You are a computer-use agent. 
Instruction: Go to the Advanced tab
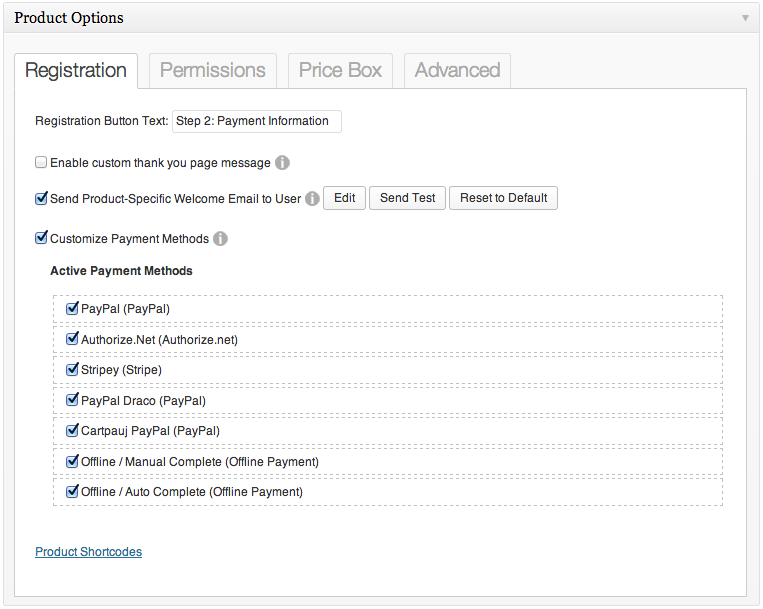coord(457,71)
